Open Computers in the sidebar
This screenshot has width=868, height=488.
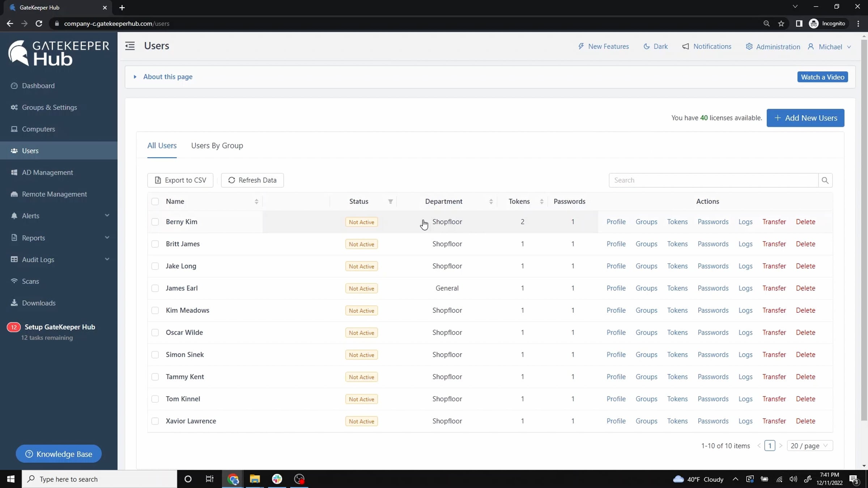tap(59, 129)
